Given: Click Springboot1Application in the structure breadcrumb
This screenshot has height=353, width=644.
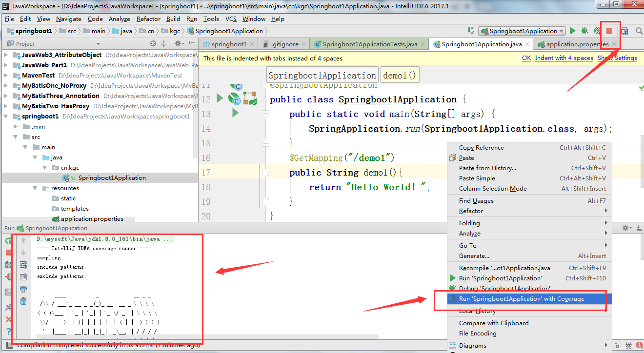Looking at the screenshot, I should 322,76.
